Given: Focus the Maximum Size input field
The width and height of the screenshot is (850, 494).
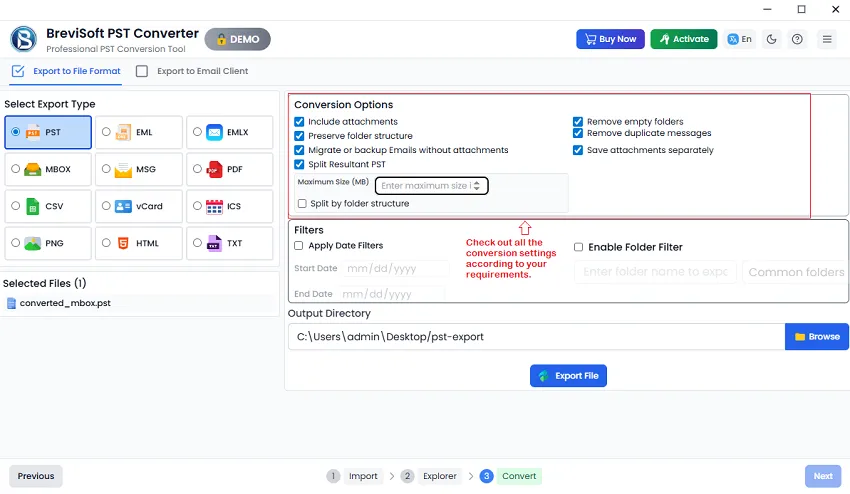Looking at the screenshot, I should pos(432,185).
